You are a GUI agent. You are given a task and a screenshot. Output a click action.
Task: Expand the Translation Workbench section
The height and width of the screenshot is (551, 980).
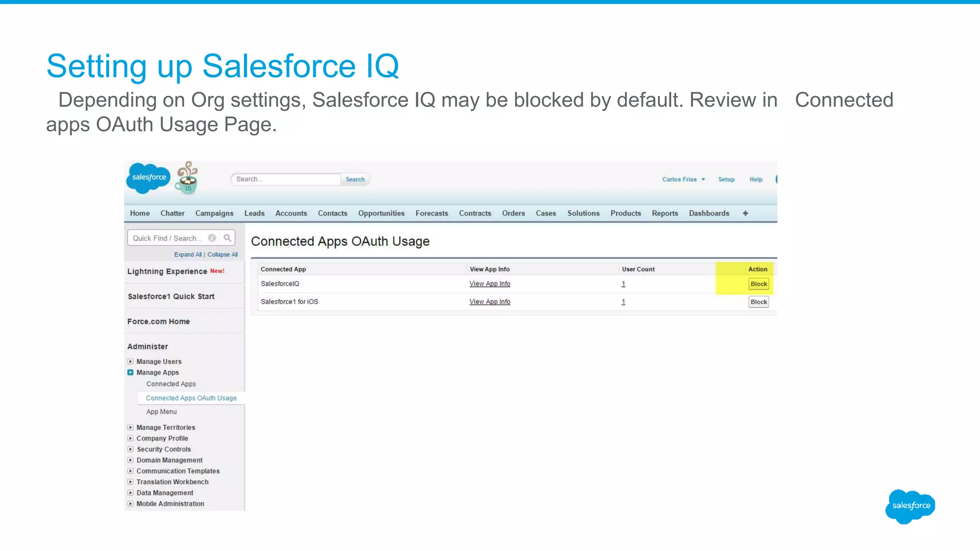130,482
